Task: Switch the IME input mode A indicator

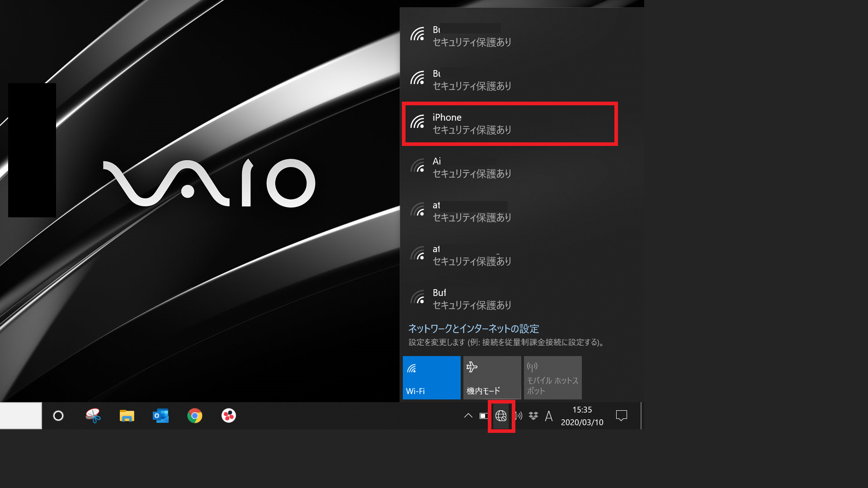Action: 549,416
